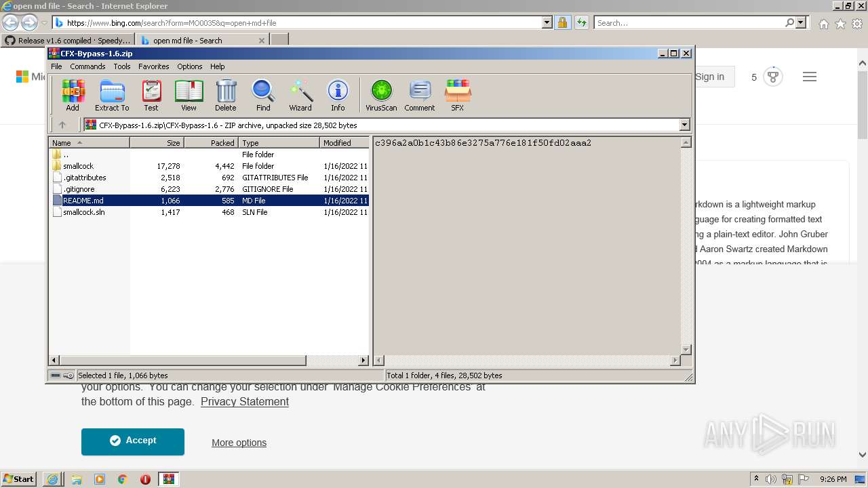Image resolution: width=868 pixels, height=488 pixels.
Task: Open the WinRAR File menu
Action: coord(56,66)
